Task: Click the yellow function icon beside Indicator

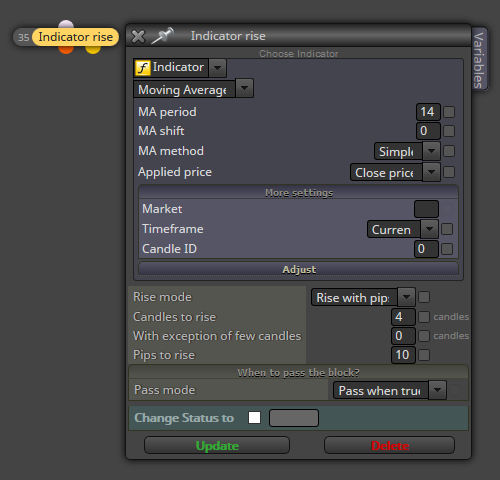Action: [142, 68]
